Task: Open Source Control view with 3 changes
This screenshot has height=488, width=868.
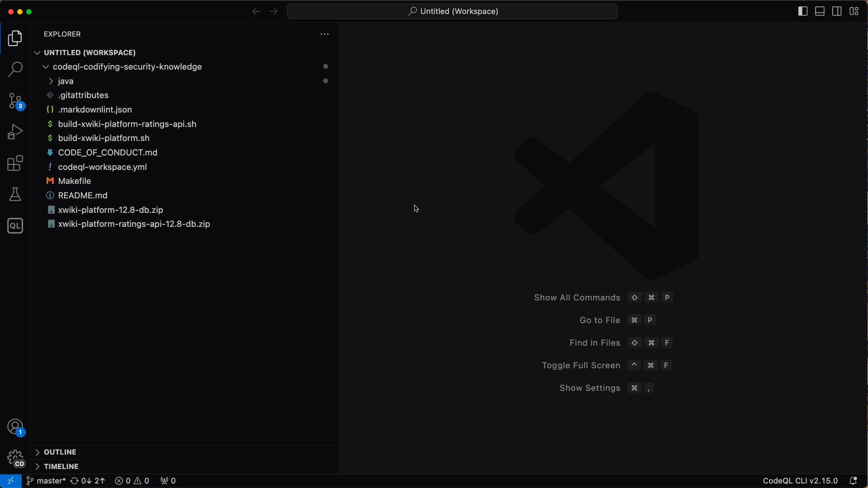Action: click(15, 101)
